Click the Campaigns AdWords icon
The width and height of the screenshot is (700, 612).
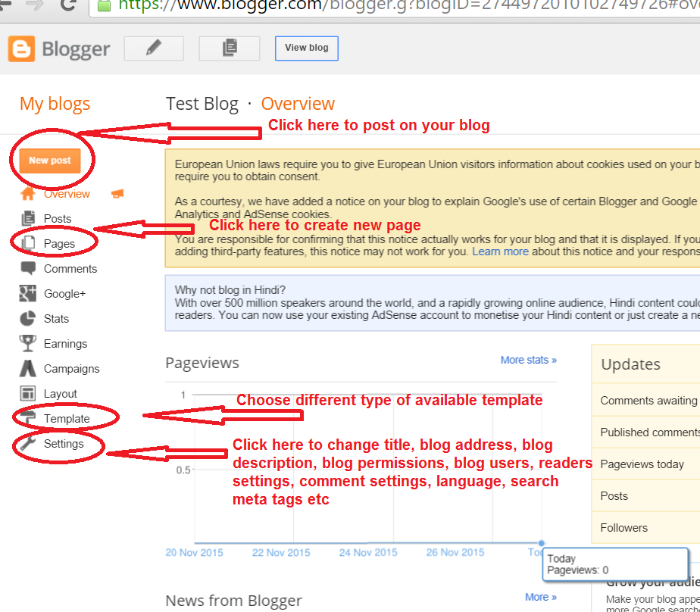tap(28, 368)
